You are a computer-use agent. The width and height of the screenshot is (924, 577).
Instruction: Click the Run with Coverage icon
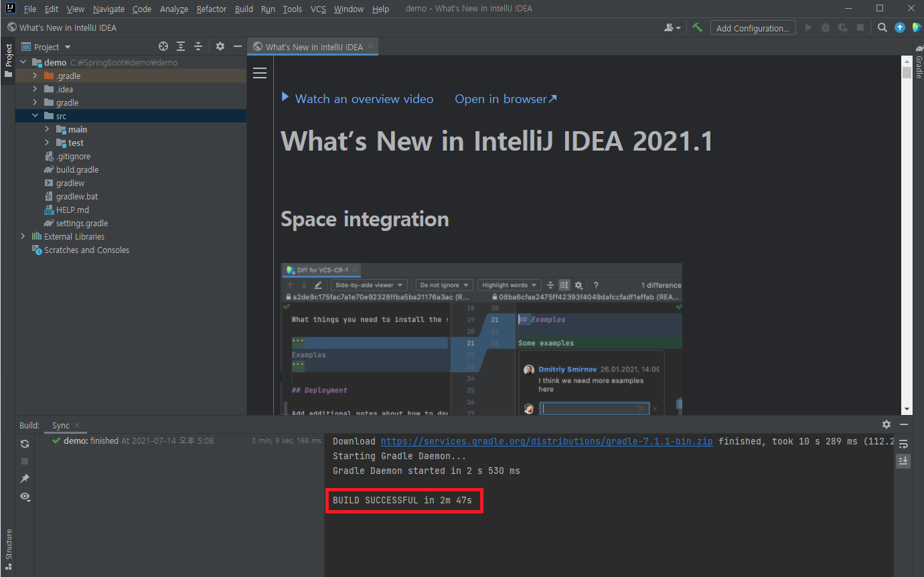click(x=843, y=27)
